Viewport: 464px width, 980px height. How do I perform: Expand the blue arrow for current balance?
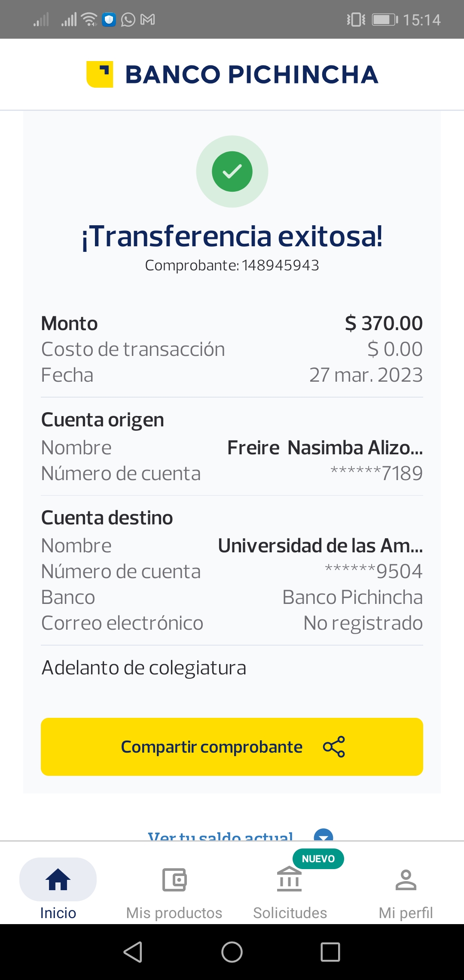click(x=324, y=836)
